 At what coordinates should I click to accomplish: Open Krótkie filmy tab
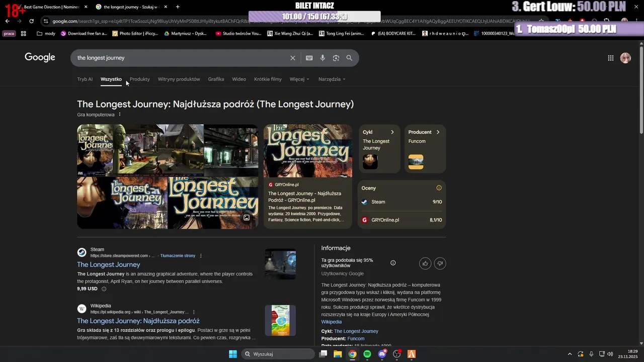pyautogui.click(x=268, y=79)
